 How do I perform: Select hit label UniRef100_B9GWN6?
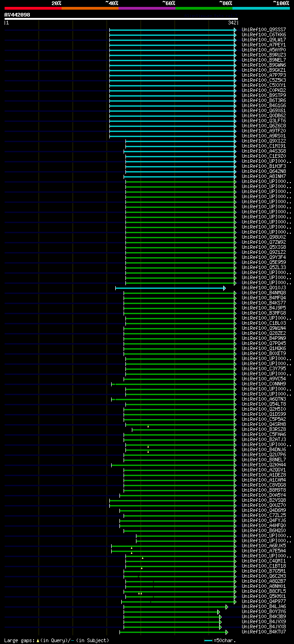coord(264,65)
